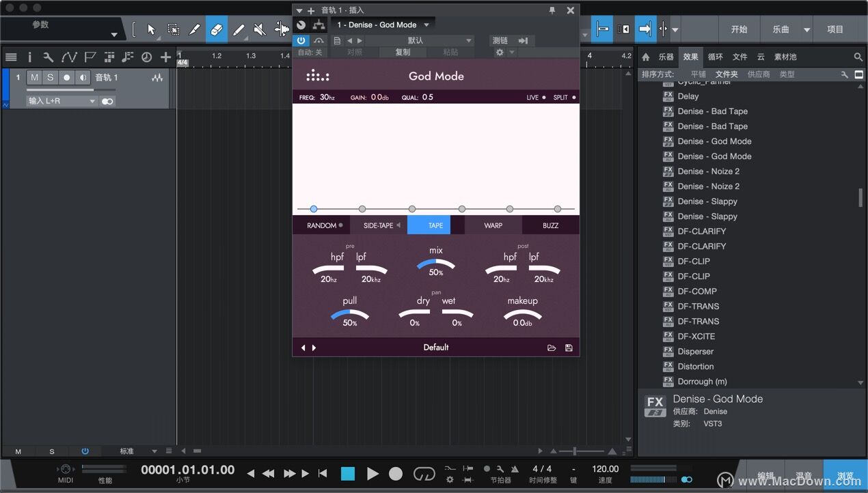Select the Range selection tool
The height and width of the screenshot is (493, 868).
pos(174,29)
